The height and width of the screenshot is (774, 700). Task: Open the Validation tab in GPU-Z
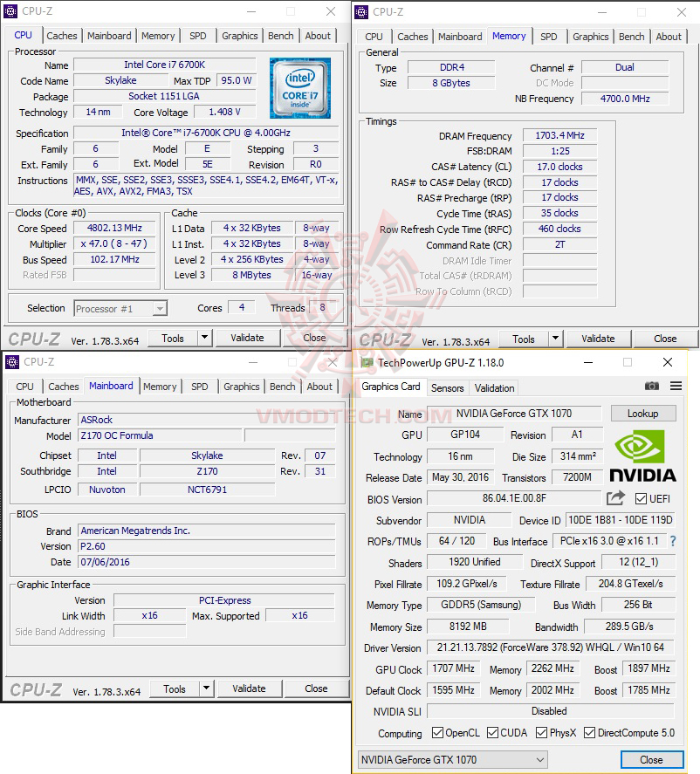point(495,388)
